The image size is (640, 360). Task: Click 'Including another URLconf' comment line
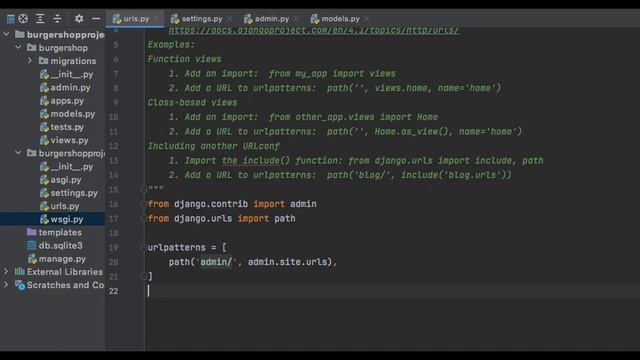click(214, 146)
